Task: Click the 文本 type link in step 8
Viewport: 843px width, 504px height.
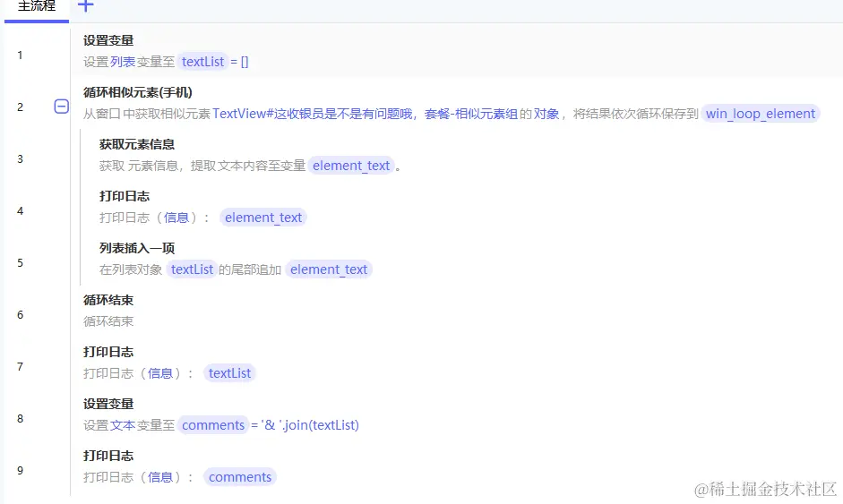Action: [123, 425]
